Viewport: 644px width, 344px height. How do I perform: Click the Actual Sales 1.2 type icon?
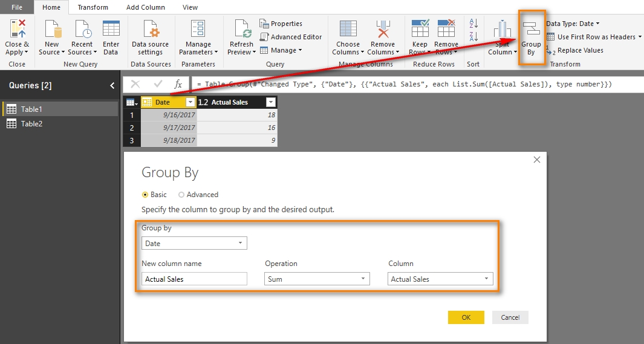click(203, 102)
